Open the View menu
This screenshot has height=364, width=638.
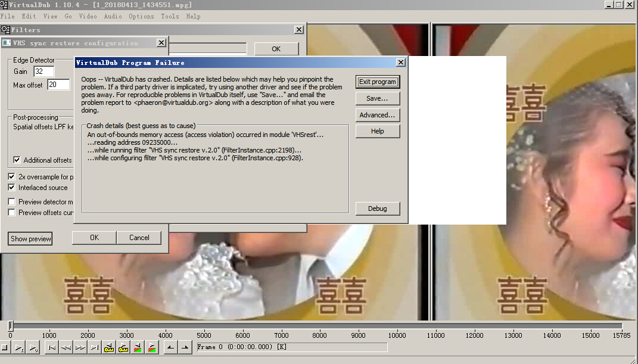(x=50, y=16)
